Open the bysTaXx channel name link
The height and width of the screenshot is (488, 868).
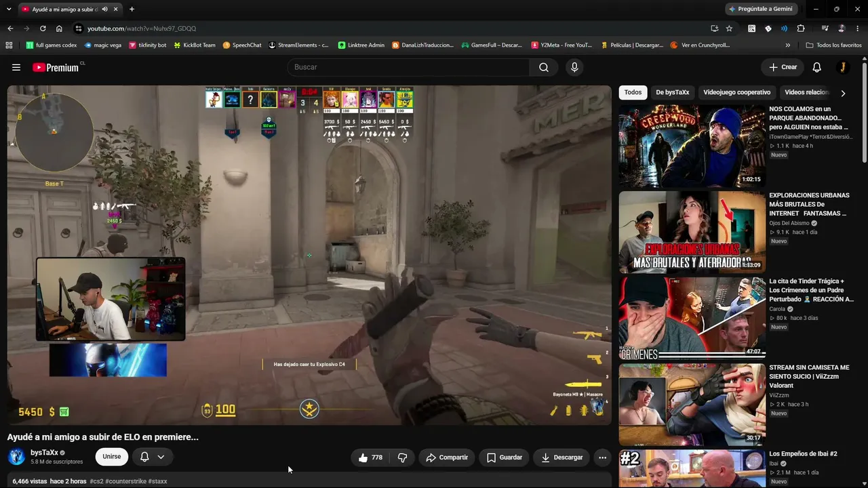pos(44,453)
